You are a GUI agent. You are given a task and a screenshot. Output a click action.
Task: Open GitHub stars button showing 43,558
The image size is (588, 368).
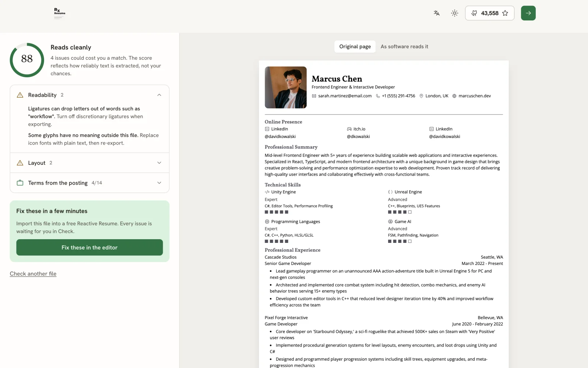[x=490, y=13]
